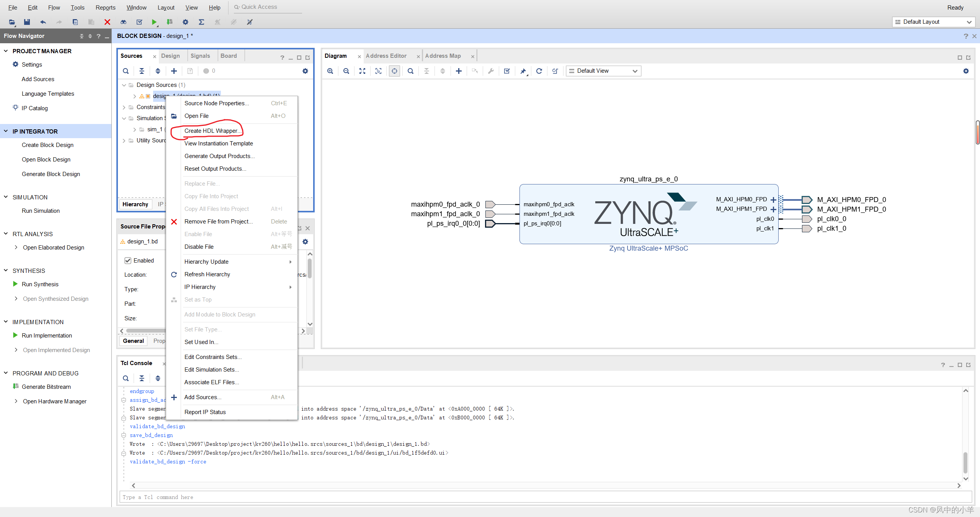Click the Zynq UltraScale+ MPSoC link
This screenshot has width=980, height=517.
[648, 248]
